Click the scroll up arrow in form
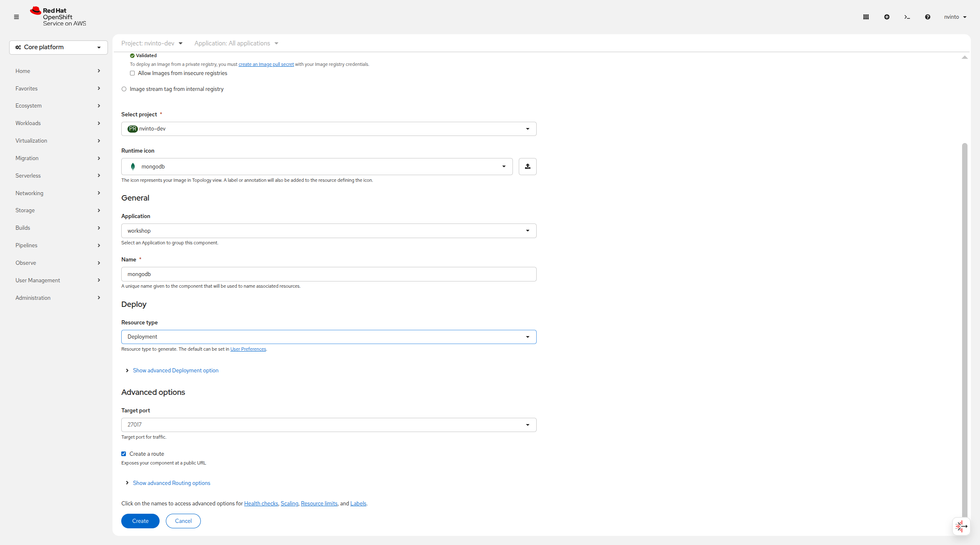 965,58
